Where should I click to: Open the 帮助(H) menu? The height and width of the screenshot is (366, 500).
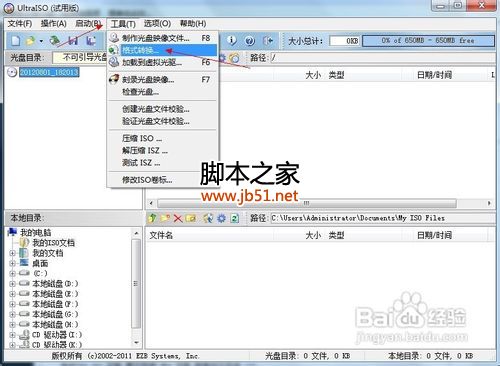click(193, 24)
